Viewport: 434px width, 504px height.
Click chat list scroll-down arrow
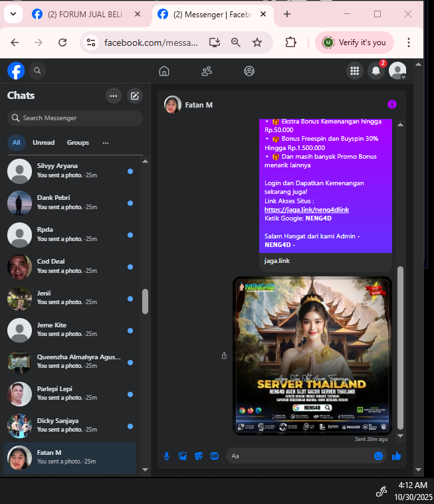tap(145, 469)
